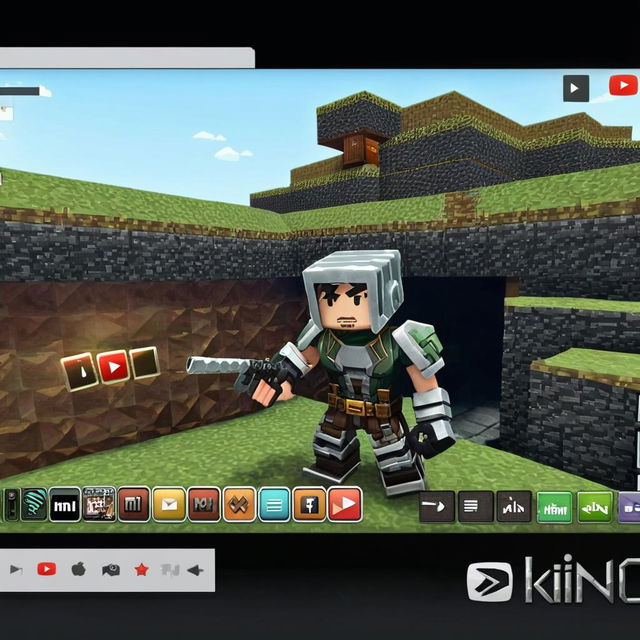
Task: Click the red play tile on the dirt wall
Action: click(x=113, y=367)
